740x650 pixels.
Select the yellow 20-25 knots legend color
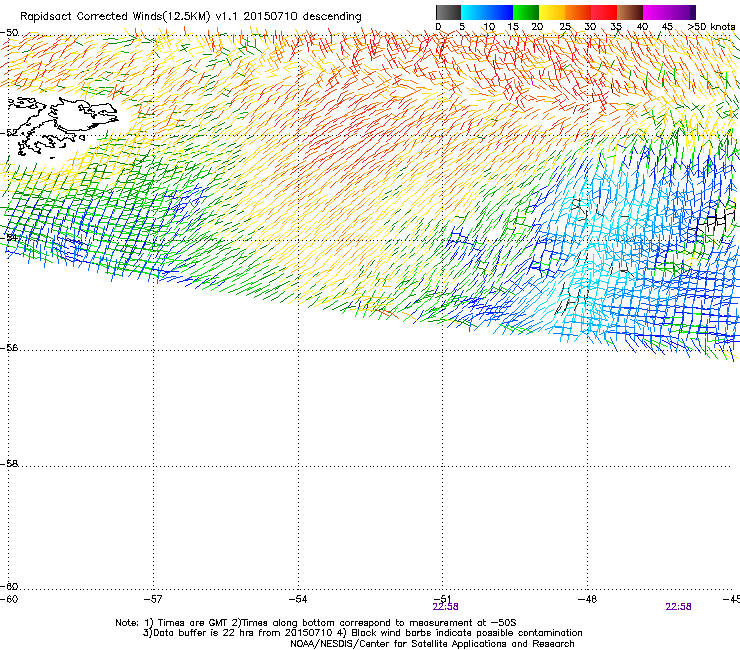(x=552, y=12)
